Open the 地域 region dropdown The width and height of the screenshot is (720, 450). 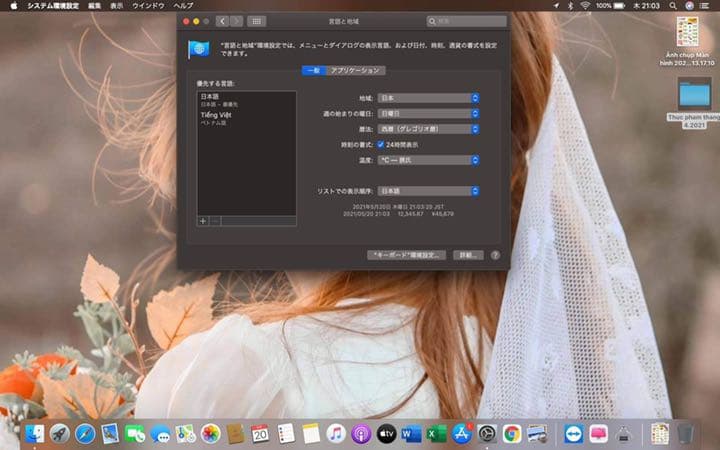pyautogui.click(x=428, y=98)
